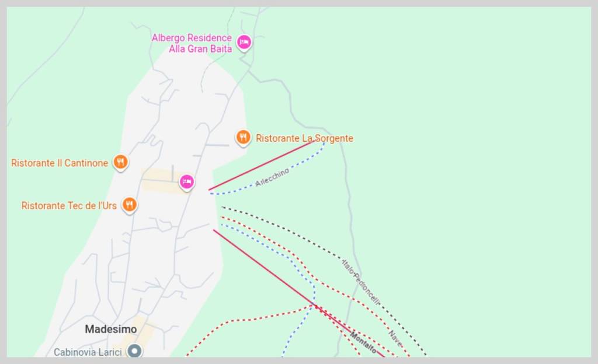This screenshot has width=598, height=364.
Task: Click the Arlecchino ski run label
Action: coord(272,177)
